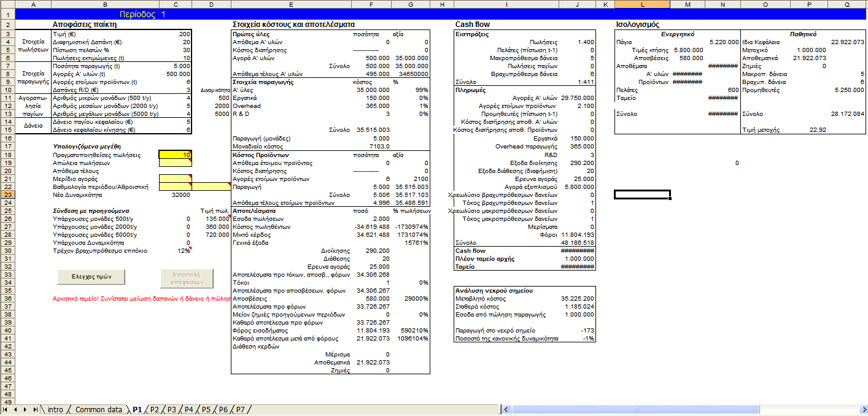Select yellow cell for Πραγματοποιηθείσες πώλησεις
The width and height of the screenshot is (868, 416).
coord(176,155)
